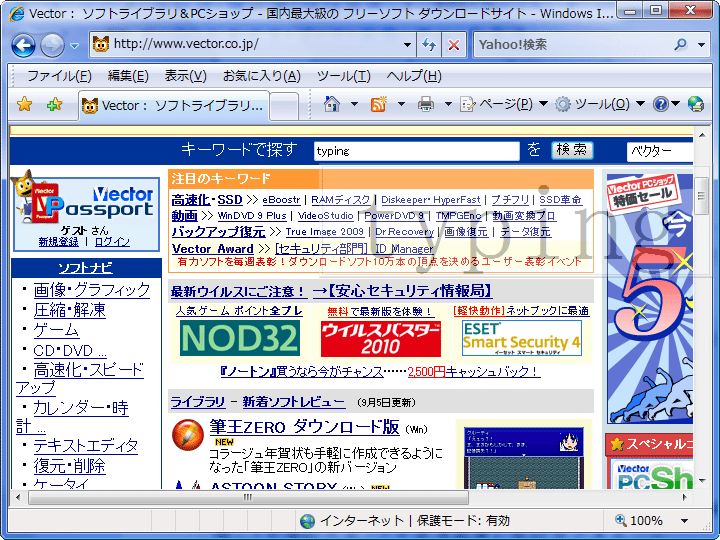The image size is (720, 540).
Task: Click the red Stop loading icon
Action: pos(454,45)
